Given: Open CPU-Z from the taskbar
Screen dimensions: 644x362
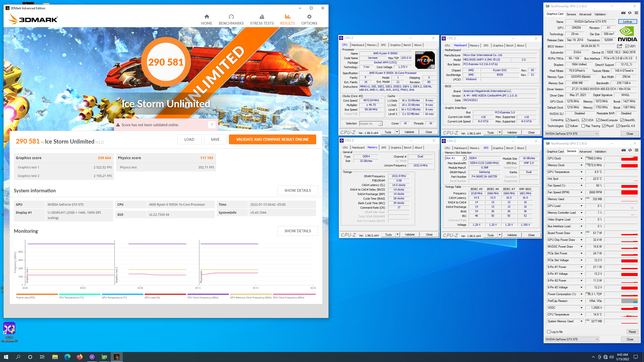Looking at the screenshot, I should click(x=92, y=357).
